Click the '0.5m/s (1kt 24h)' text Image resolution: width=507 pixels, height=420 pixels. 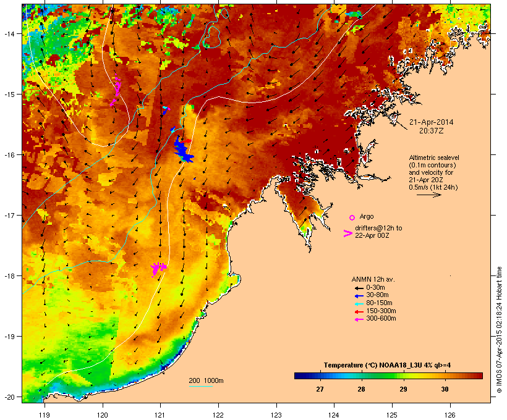click(433, 187)
